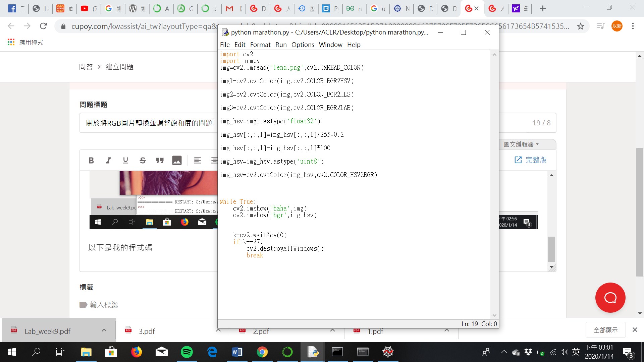This screenshot has height=362, width=644.
Task: Open Microsoft Store from taskbar
Action: pyautogui.click(x=111, y=352)
